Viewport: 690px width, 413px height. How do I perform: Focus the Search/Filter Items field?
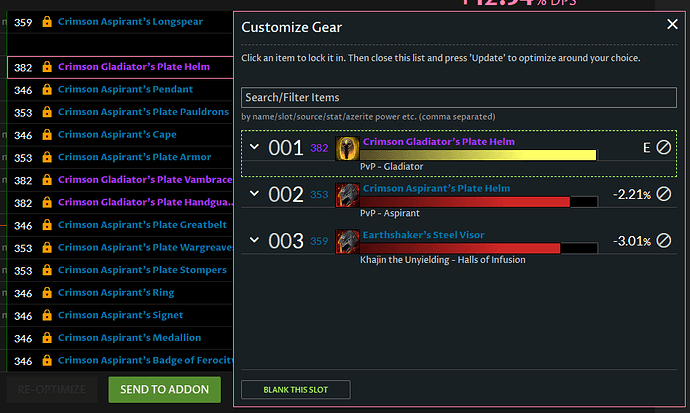[x=459, y=97]
